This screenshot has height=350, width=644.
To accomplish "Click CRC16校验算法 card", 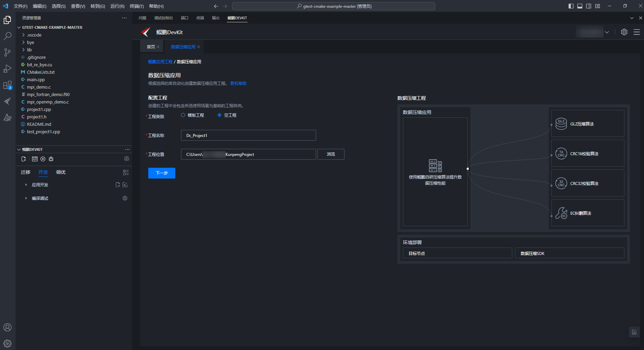I will coord(588,153).
